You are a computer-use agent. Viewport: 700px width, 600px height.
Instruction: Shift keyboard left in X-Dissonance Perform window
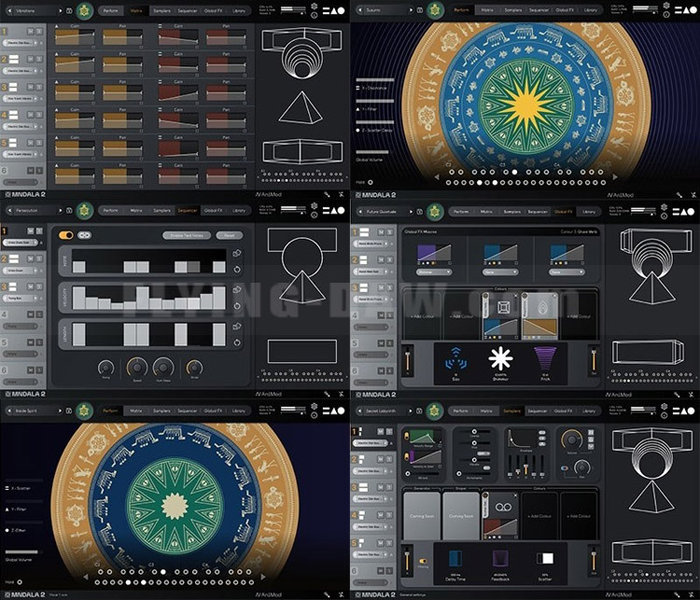tap(437, 177)
